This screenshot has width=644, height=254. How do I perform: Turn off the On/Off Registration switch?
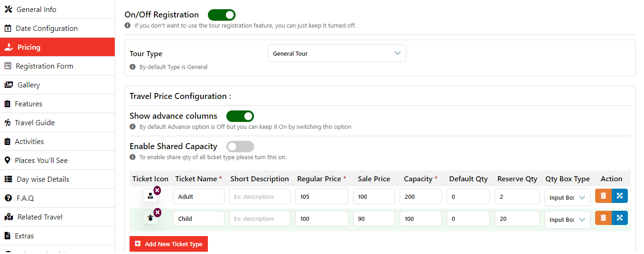[x=222, y=15]
